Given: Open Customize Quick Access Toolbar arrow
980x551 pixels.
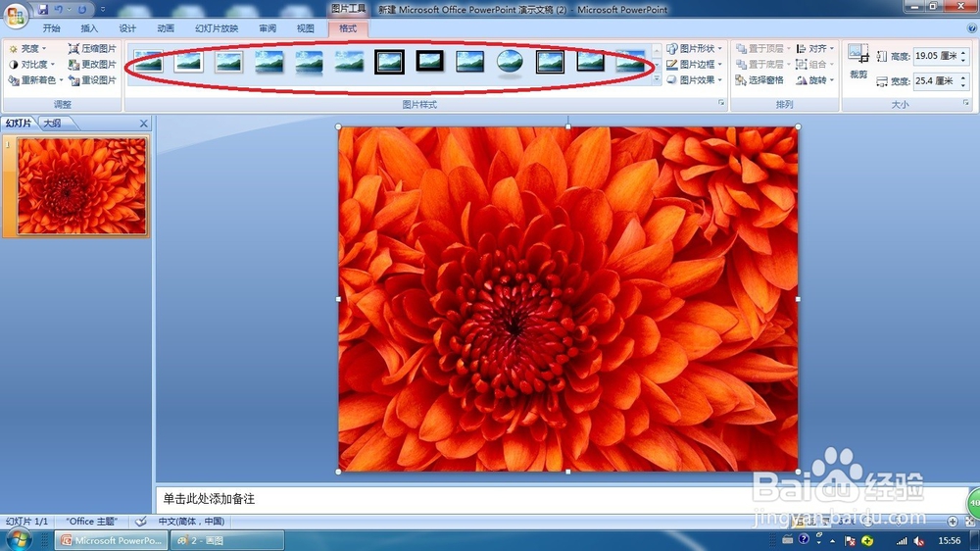Looking at the screenshot, I should click(103, 10).
